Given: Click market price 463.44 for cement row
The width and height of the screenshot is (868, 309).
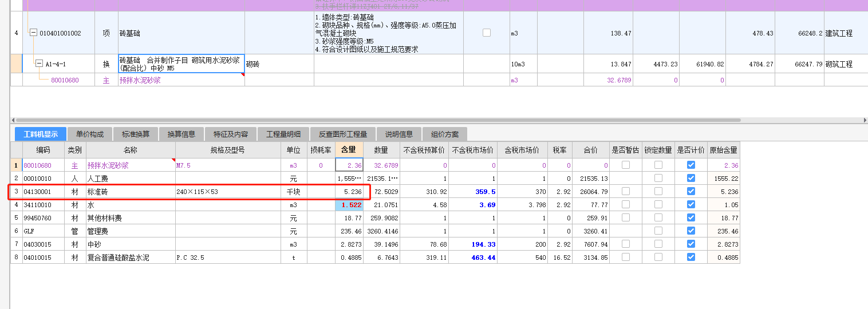Looking at the screenshot, I should pos(484,257).
